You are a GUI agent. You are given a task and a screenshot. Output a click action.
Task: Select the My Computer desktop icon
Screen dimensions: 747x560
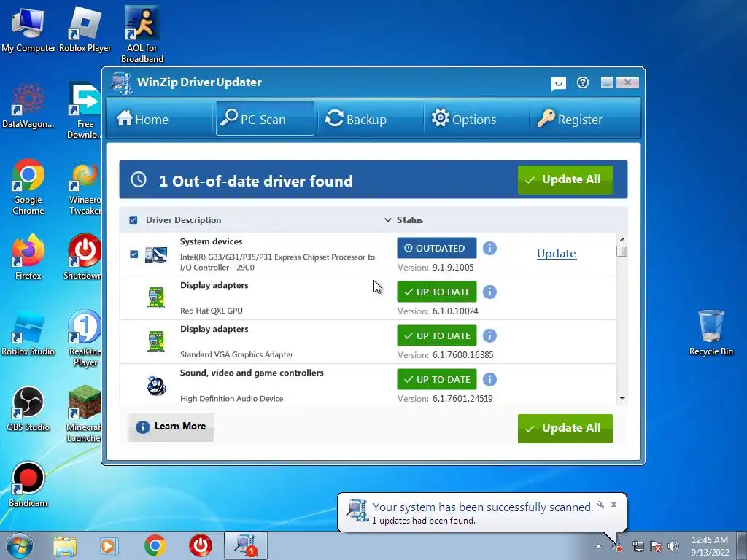(x=28, y=29)
